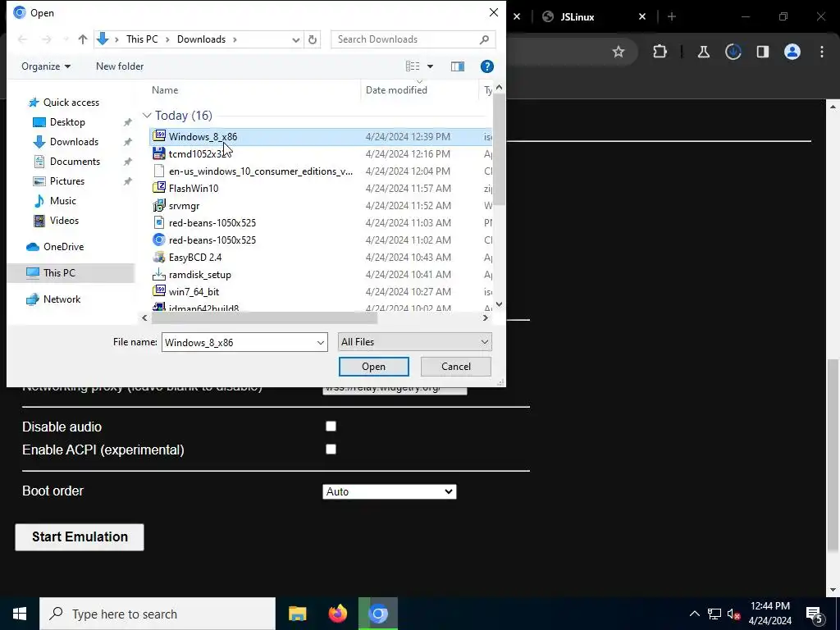Viewport: 840px width, 630px height.
Task: Select Network in the navigation pane
Action: pyautogui.click(x=62, y=299)
